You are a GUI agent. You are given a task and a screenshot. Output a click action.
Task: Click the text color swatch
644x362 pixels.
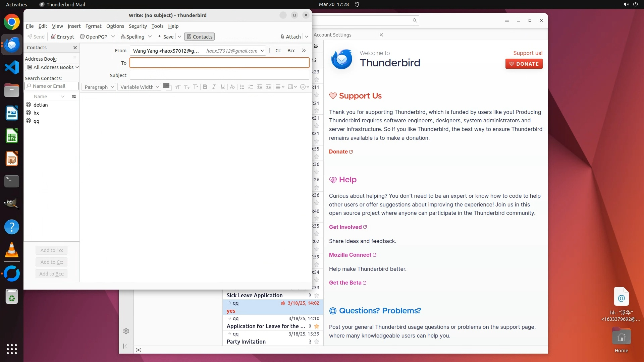tap(166, 86)
